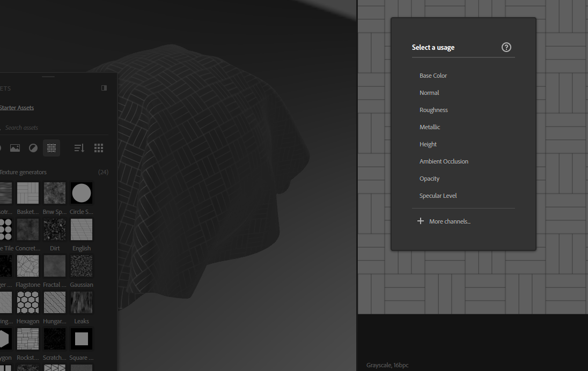Viewport: 588px width, 371px height.
Task: Pick Height from the usage options
Action: click(428, 144)
